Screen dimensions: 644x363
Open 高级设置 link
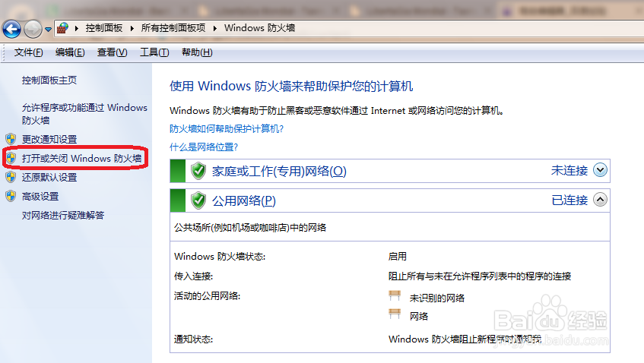(x=40, y=197)
